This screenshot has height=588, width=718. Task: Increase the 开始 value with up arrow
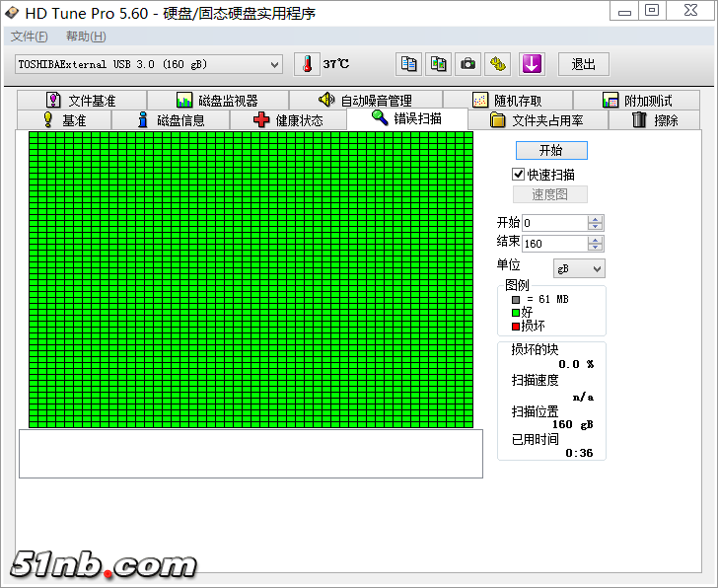pos(596,219)
